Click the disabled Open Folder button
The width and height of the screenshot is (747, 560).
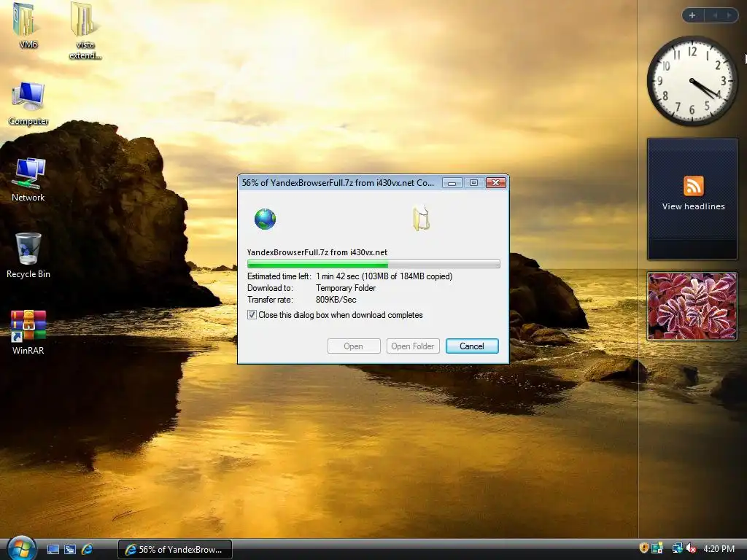pyautogui.click(x=413, y=346)
